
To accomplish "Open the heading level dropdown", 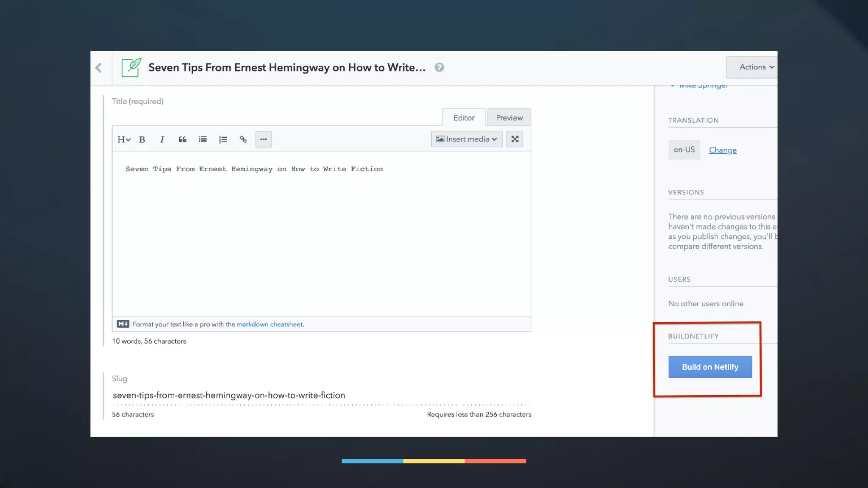I will coord(123,139).
